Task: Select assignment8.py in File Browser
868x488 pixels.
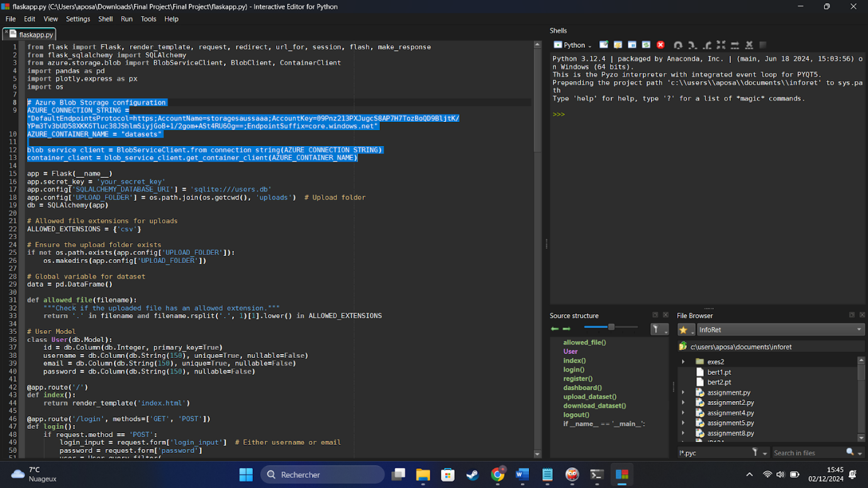Action: point(730,433)
